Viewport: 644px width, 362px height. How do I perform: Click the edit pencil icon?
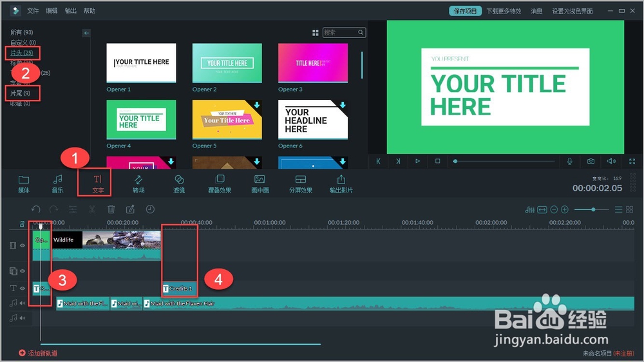[130, 209]
